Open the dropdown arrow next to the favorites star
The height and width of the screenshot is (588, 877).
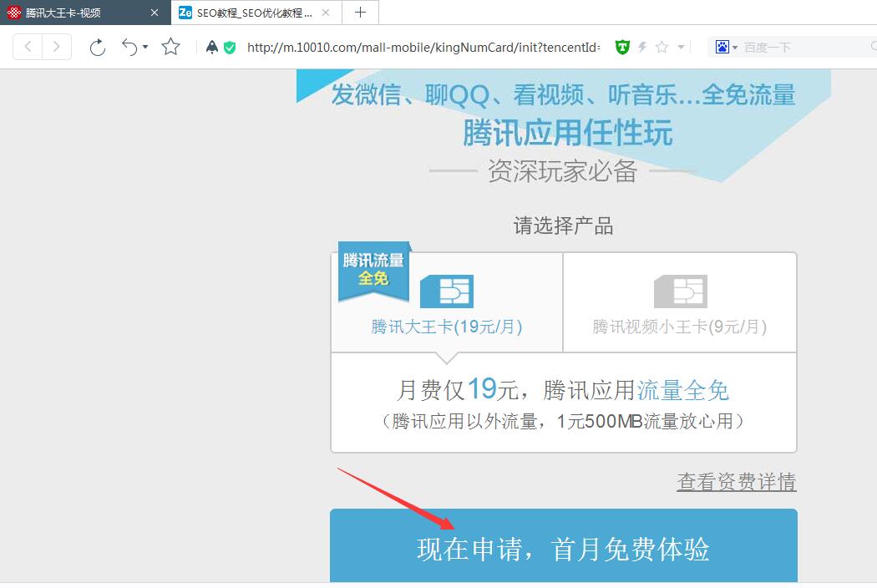[x=681, y=47]
